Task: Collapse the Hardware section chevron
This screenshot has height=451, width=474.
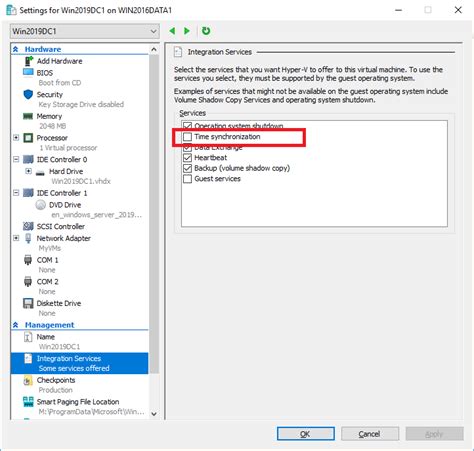Action: [x=16, y=49]
